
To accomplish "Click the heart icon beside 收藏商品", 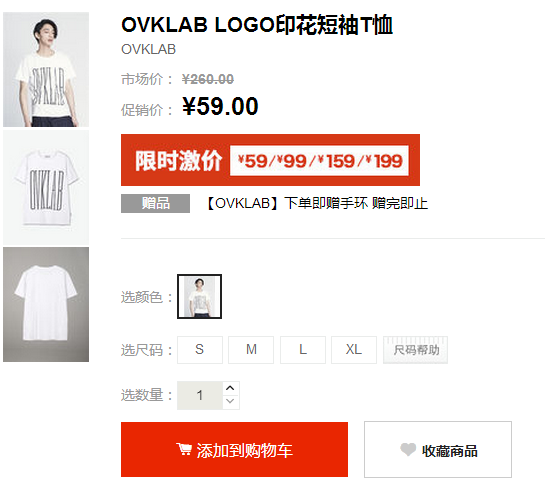I will click(408, 449).
